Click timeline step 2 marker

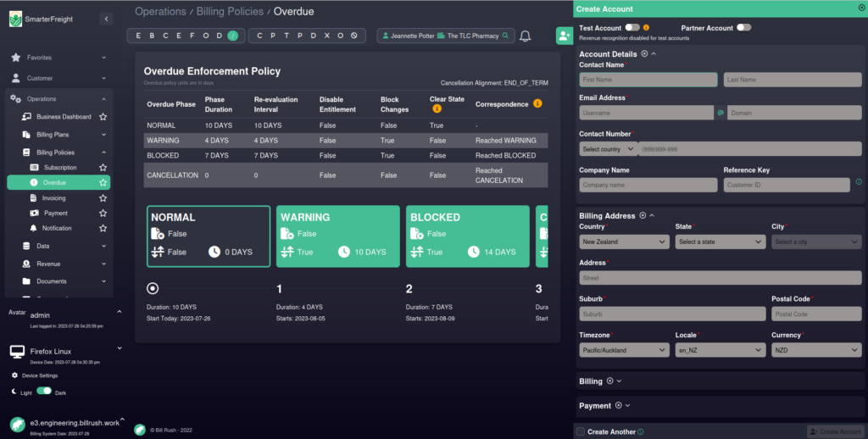[x=409, y=288]
